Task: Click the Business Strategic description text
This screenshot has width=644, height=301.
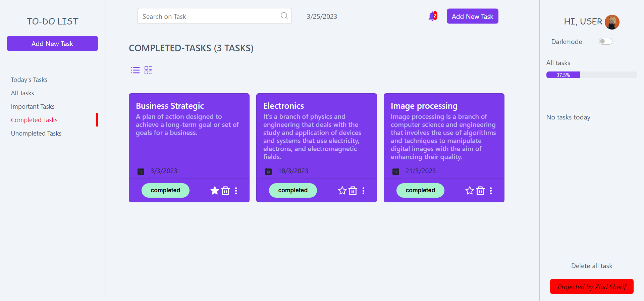Action: pyautogui.click(x=187, y=124)
